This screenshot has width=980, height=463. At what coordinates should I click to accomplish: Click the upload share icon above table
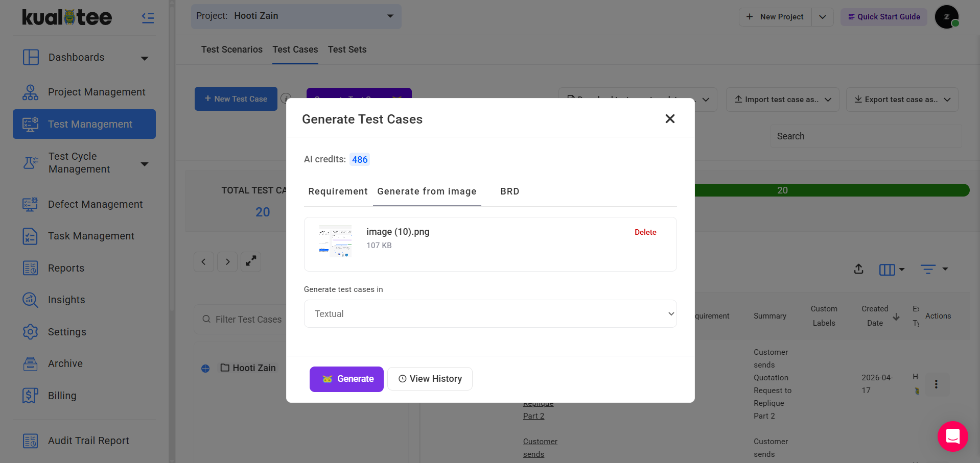859,269
